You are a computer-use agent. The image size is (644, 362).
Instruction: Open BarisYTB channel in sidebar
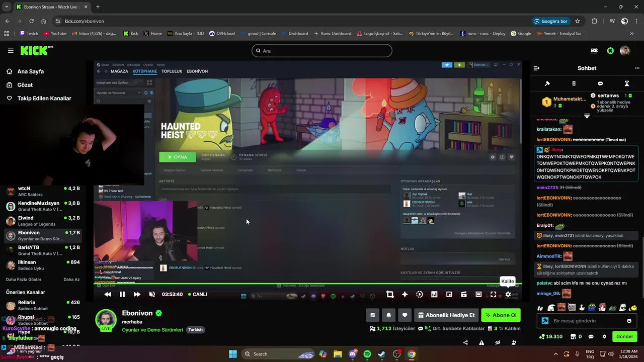click(x=43, y=250)
